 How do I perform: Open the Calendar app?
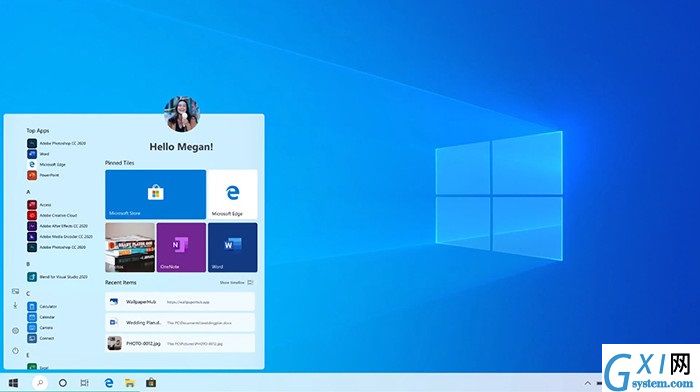click(x=41, y=317)
